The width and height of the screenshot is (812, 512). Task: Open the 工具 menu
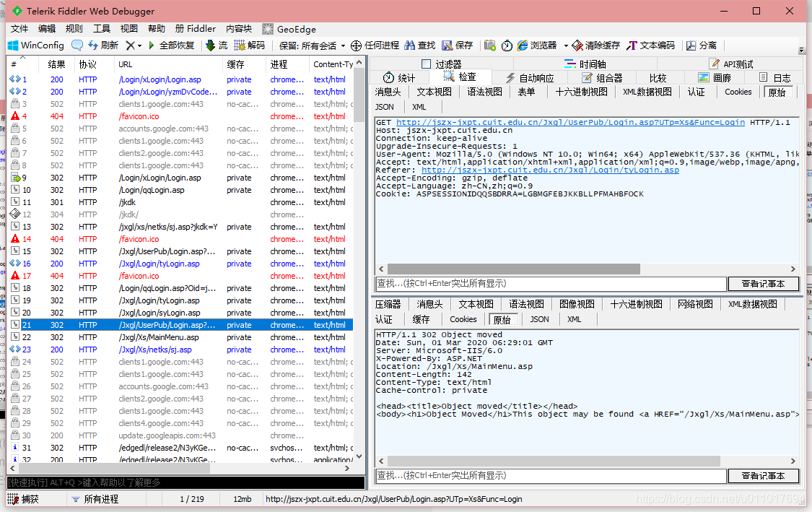pos(102,29)
